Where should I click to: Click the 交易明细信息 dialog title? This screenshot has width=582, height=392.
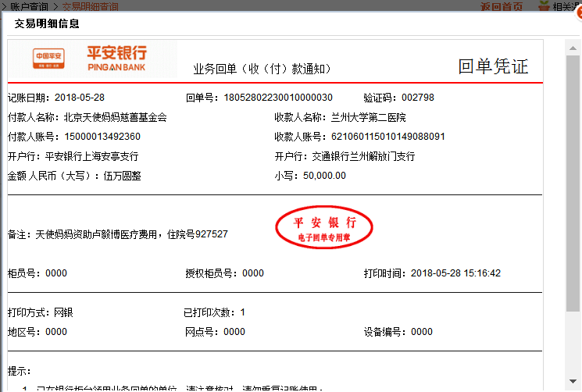click(x=47, y=23)
